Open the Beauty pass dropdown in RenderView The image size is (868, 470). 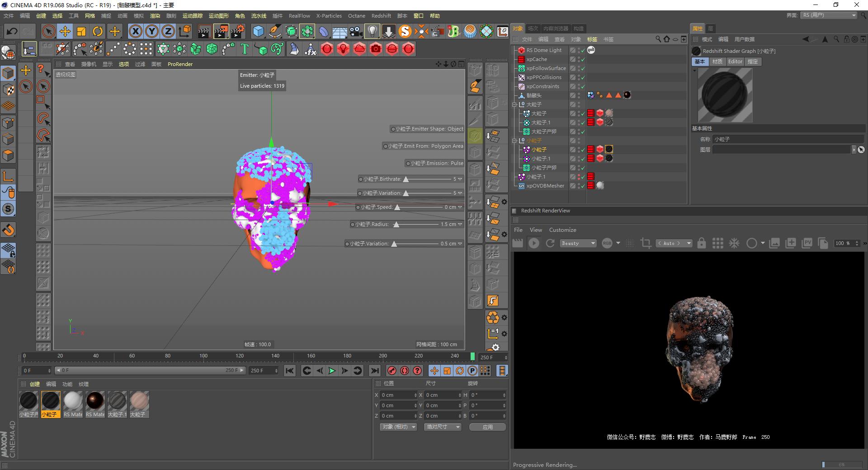click(x=578, y=243)
